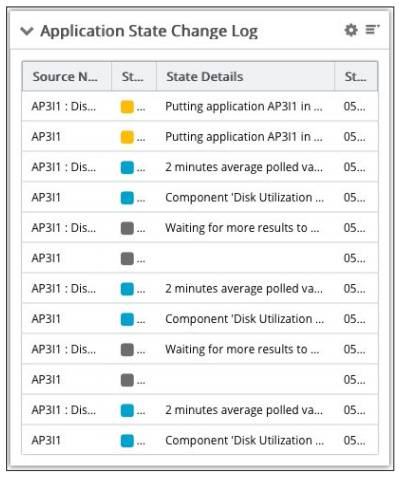Click the 05... time cell in the bottom row
Screen dimensions: 399x477
354,441
